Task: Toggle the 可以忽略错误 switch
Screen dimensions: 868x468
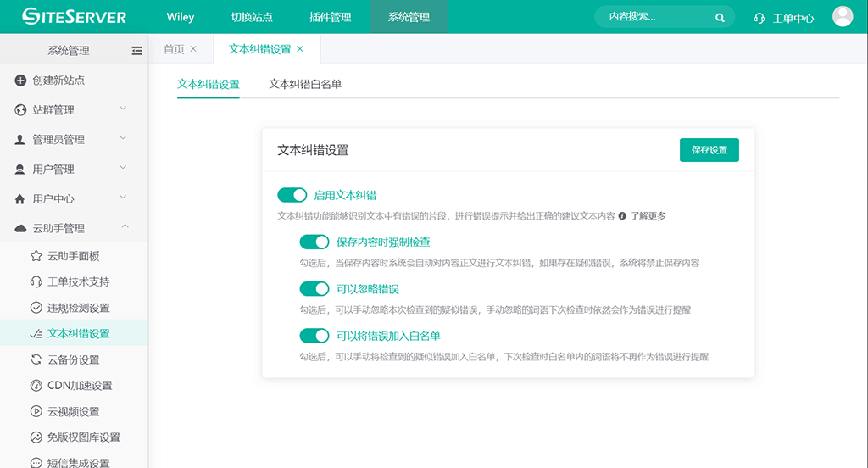Action: coord(314,289)
